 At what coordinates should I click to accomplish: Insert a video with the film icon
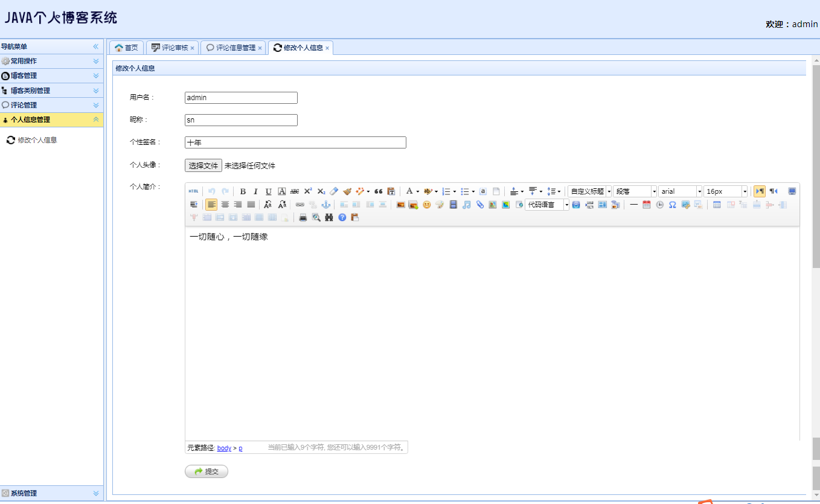[453, 205]
